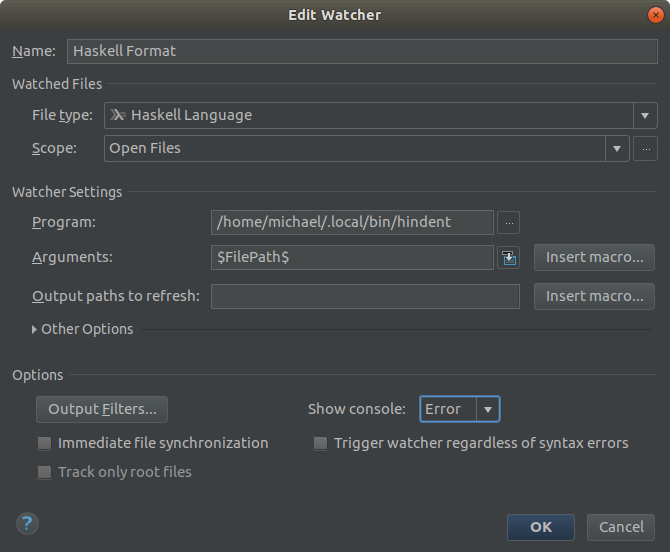The image size is (670, 552).
Task: Enable Immediate file synchronization checkbox
Action: [44, 443]
